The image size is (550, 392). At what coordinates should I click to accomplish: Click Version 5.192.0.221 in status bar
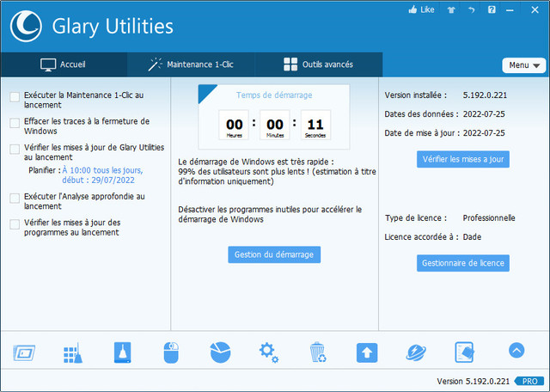(x=473, y=381)
